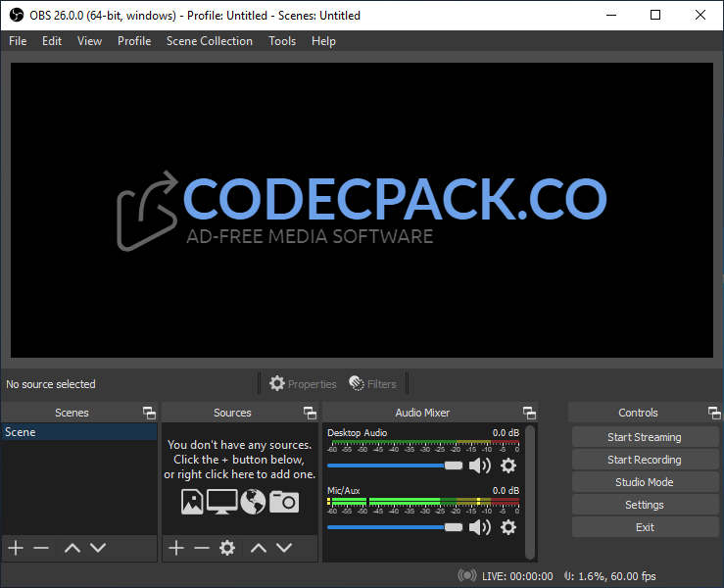
Task: Open the File menu
Action: (18, 41)
